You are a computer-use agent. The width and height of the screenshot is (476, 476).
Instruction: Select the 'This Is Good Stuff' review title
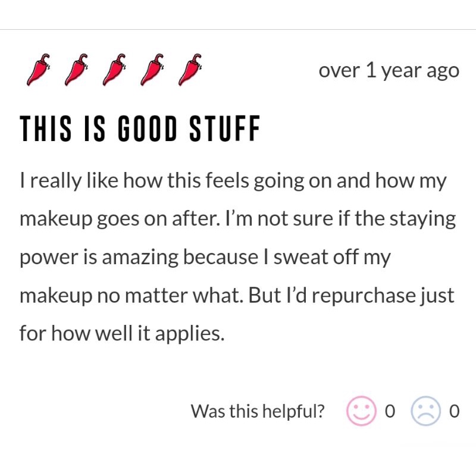[x=140, y=129]
